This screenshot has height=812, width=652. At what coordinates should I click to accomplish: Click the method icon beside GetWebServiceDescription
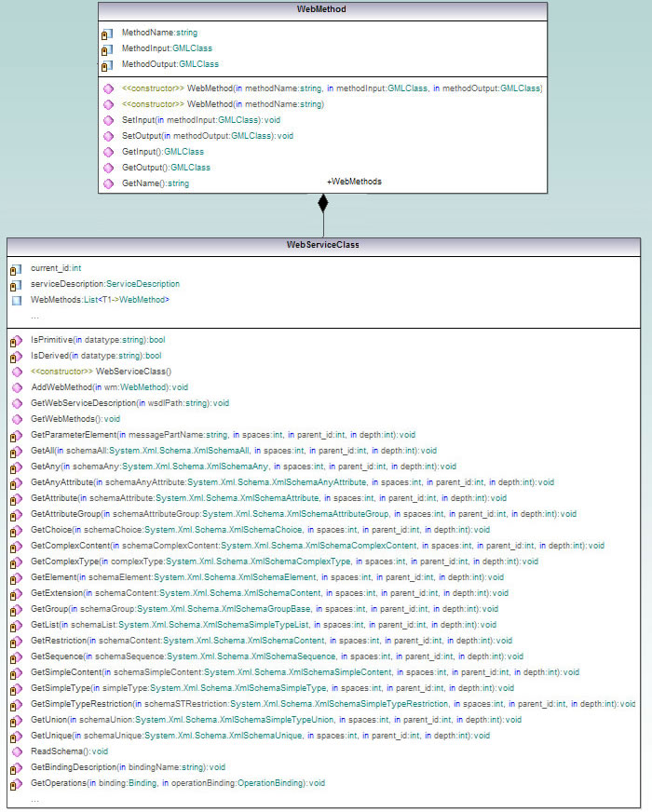point(17,403)
